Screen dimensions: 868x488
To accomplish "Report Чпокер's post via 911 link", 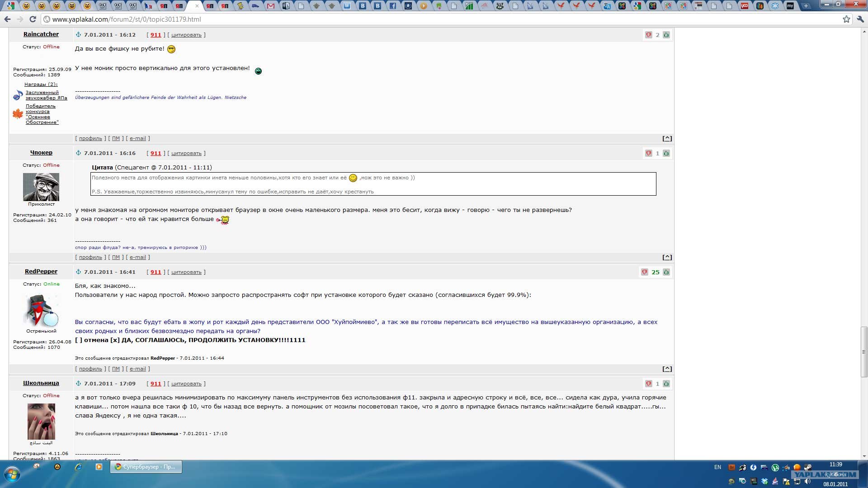I will point(156,153).
